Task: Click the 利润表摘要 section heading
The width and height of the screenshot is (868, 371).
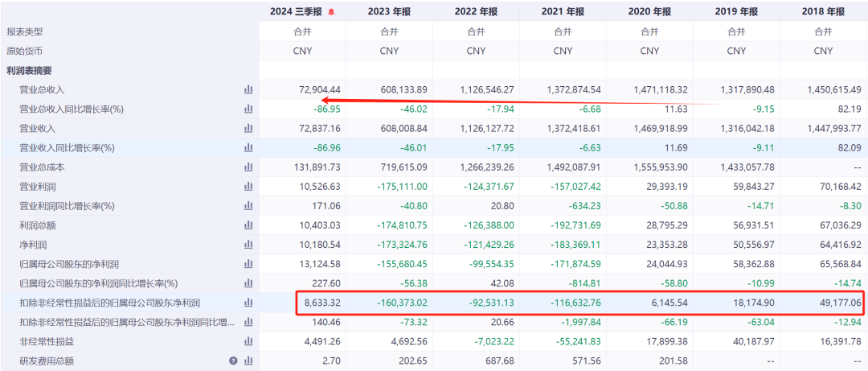Action: [29, 71]
